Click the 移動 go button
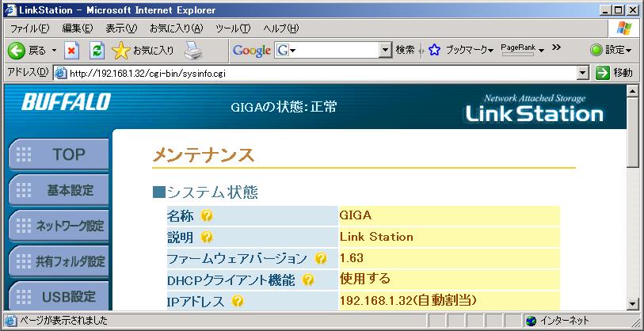Viewport: 644px width, 331px height. click(x=614, y=73)
